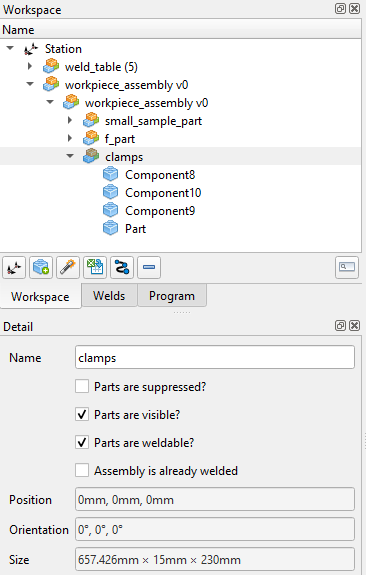The image size is (366, 575).
Task: Click the blue icon beside Part
Action: [x=110, y=228]
